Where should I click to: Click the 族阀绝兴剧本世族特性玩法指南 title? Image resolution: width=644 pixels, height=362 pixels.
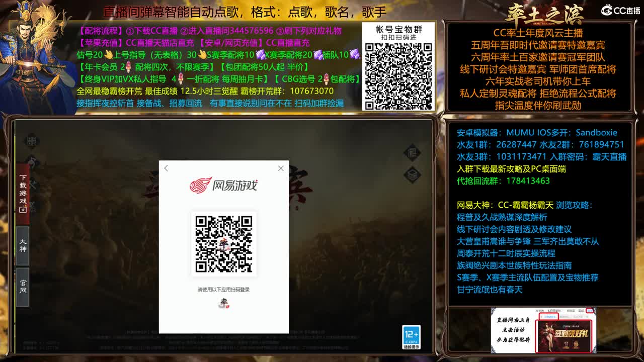514,265
